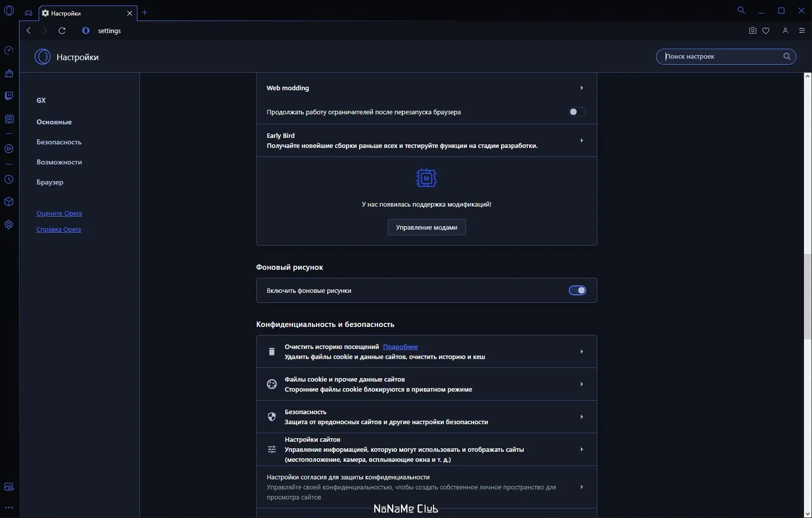Expand the Web modding row arrow

coord(582,88)
